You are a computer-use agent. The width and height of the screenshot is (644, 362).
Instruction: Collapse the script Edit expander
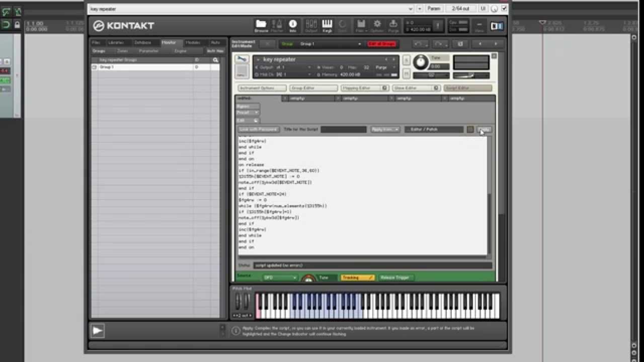[x=248, y=121]
